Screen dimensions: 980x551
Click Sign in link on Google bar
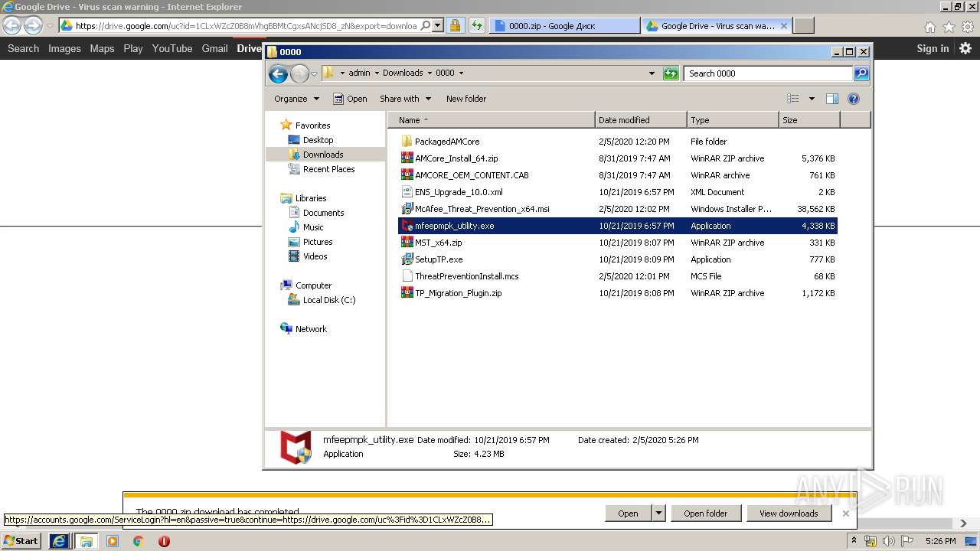[933, 48]
